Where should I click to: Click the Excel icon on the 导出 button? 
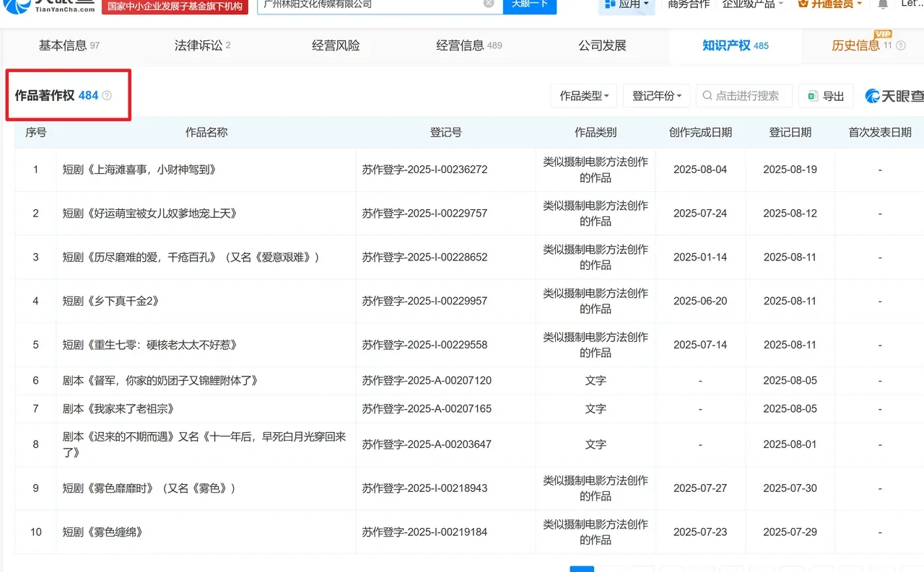[x=813, y=95]
